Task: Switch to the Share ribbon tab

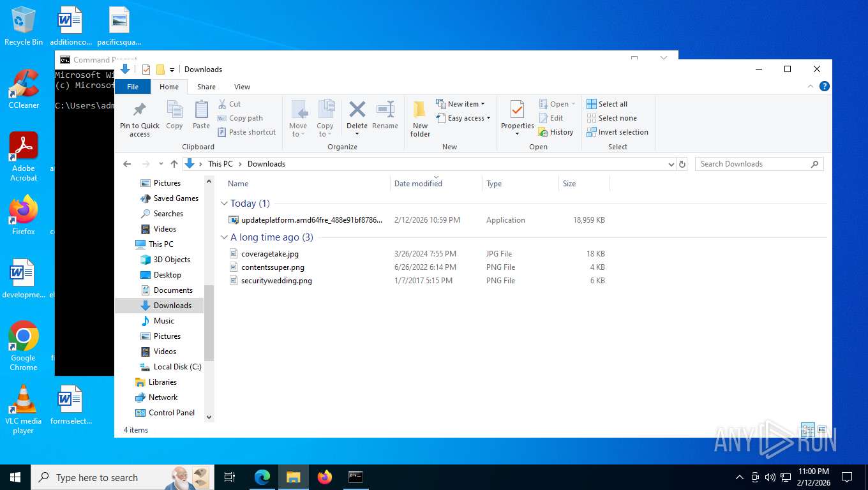Action: click(x=206, y=87)
